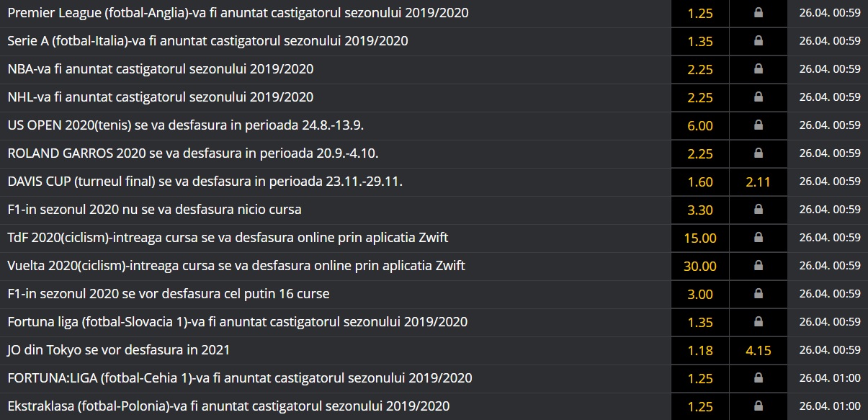Click the lock icon in TdF 2020 row
Image resolution: width=868 pixels, height=420 pixels.
coord(758,238)
